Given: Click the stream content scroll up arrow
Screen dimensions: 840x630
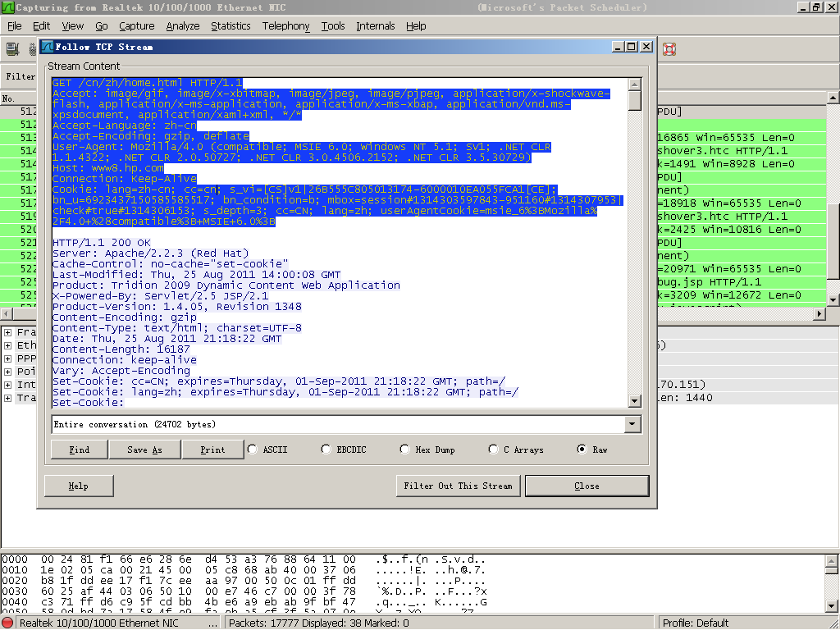Looking at the screenshot, I should [635, 84].
